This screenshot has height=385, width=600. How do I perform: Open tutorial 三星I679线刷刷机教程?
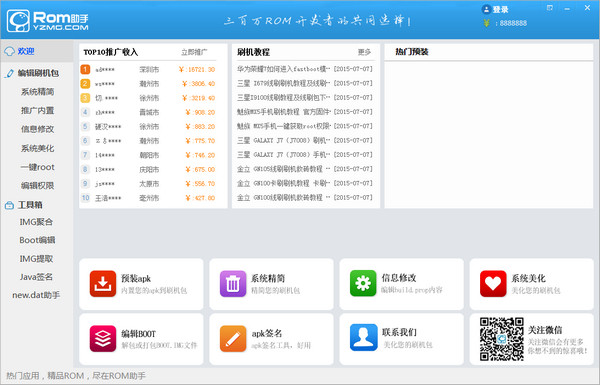[284, 83]
